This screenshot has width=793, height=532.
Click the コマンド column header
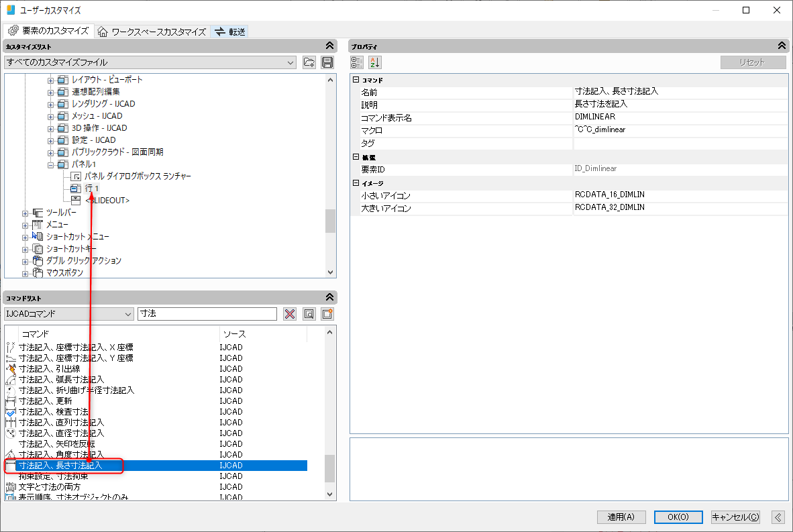click(x=119, y=334)
